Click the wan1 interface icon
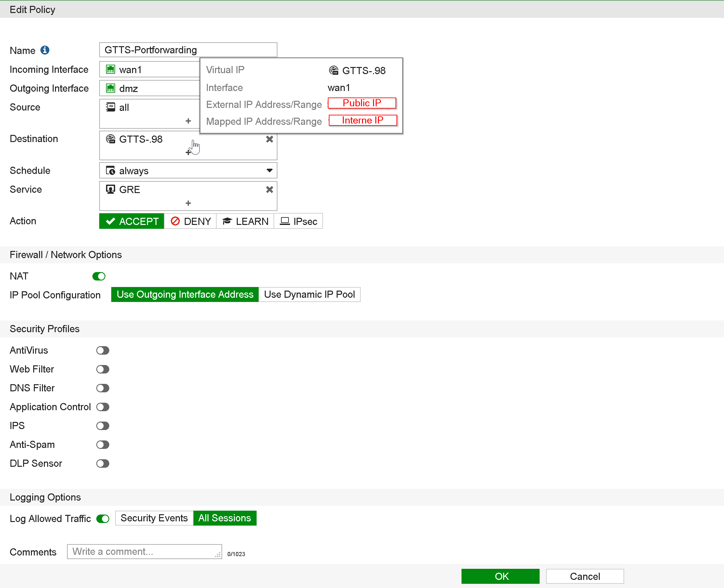This screenshot has width=724, height=588. pyautogui.click(x=111, y=70)
